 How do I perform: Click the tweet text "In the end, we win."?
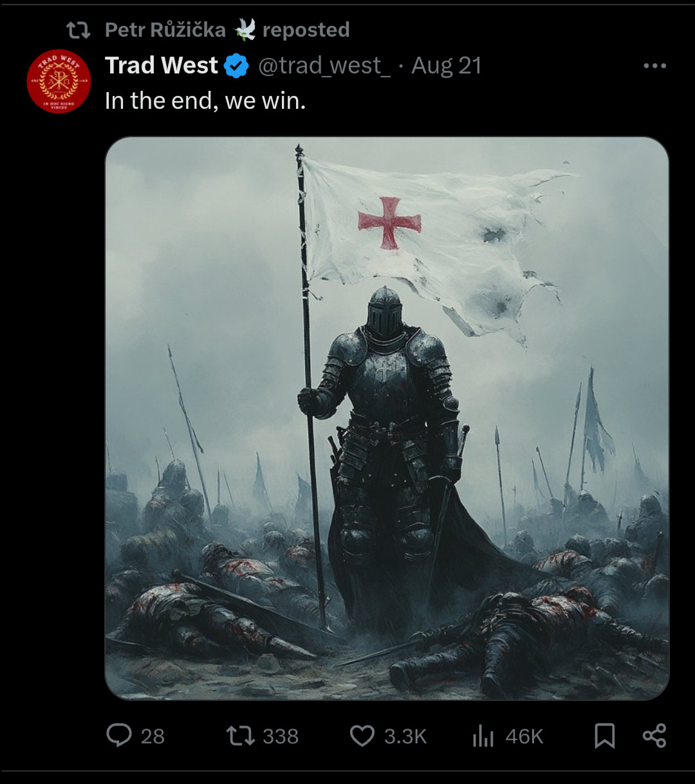tap(205, 100)
